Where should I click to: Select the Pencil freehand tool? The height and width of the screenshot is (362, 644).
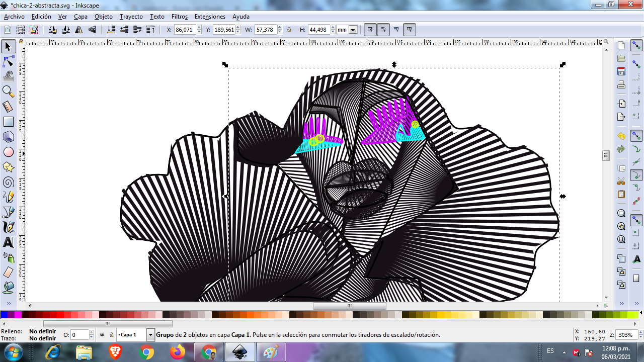(8, 197)
